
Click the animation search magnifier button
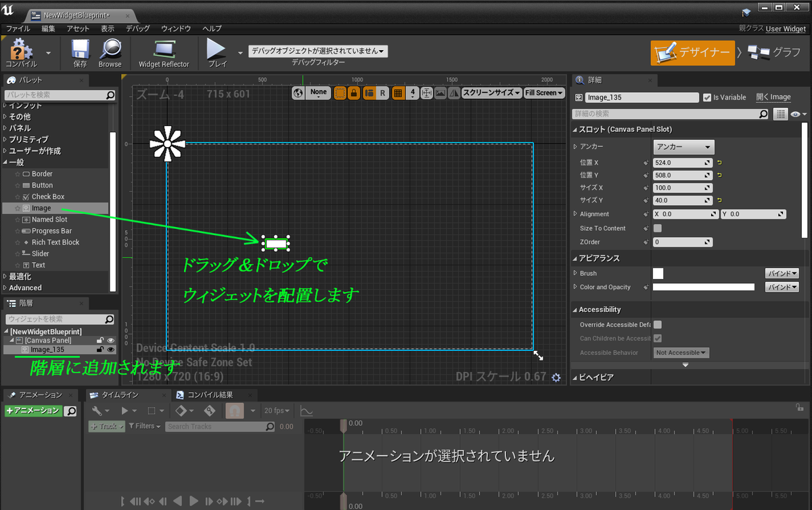(71, 411)
